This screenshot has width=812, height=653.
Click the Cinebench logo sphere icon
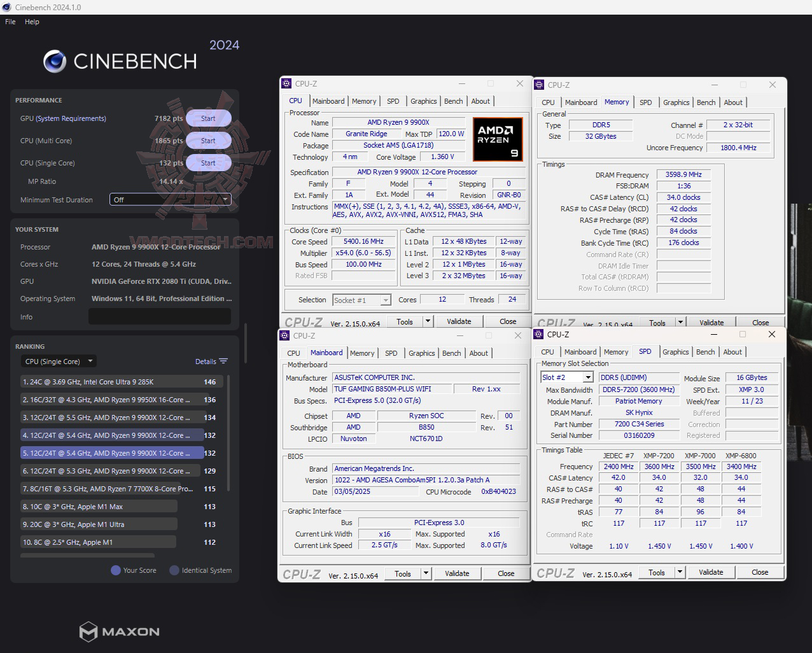(x=55, y=62)
